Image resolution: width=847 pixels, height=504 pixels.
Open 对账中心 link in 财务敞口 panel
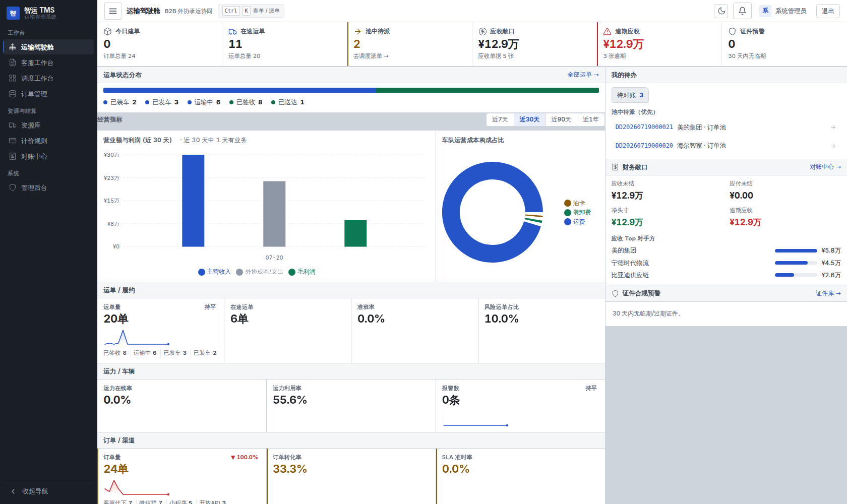825,167
